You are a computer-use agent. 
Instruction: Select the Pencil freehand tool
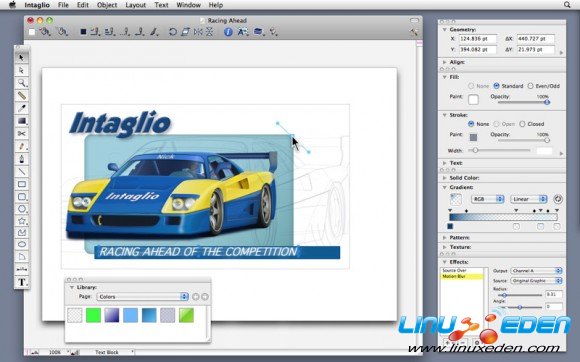[x=22, y=146]
